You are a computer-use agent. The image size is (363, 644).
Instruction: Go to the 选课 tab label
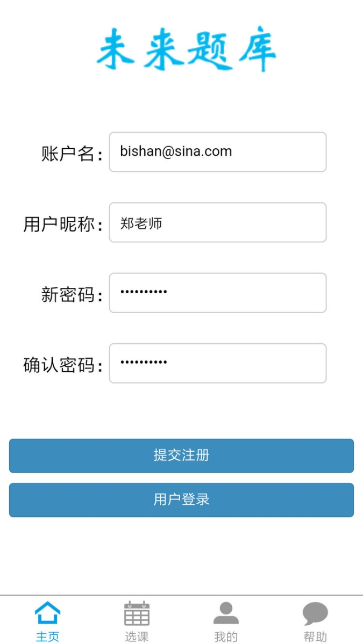[x=137, y=636]
